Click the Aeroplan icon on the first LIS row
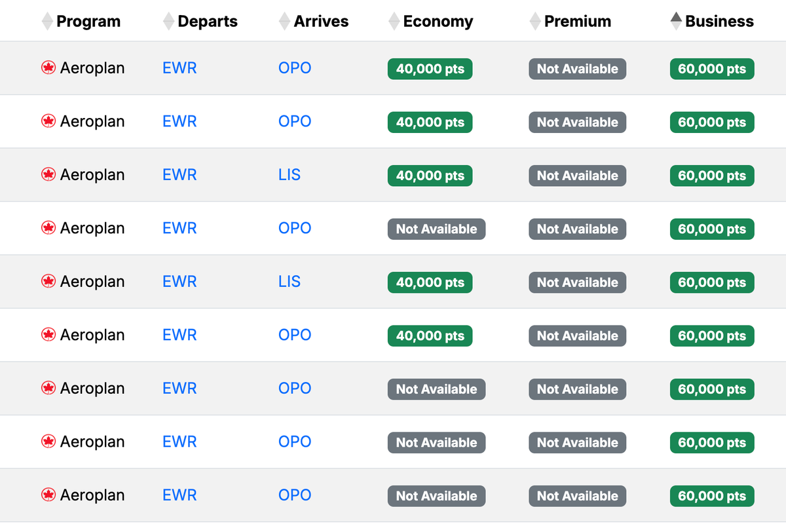 click(x=48, y=174)
